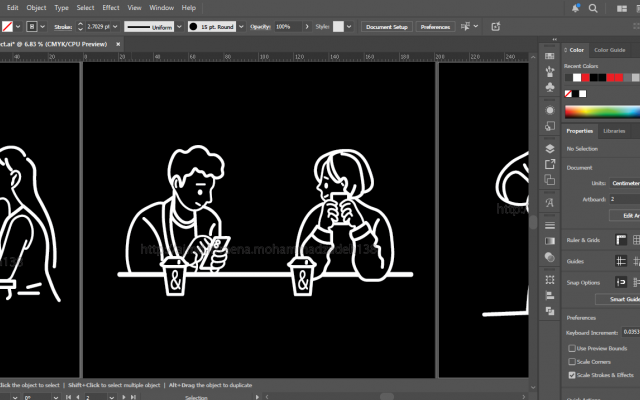640x400 pixels.
Task: Open the Pathfinder panel icon
Action: coord(550,311)
